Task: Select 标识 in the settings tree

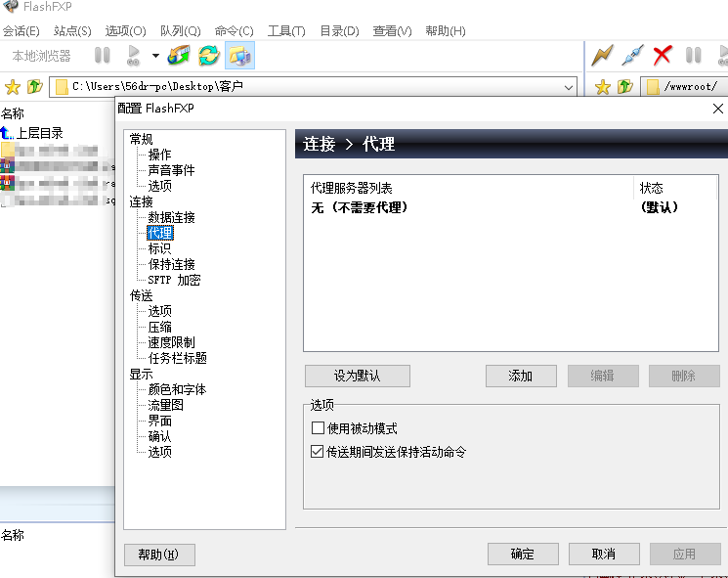Action: pos(159,248)
